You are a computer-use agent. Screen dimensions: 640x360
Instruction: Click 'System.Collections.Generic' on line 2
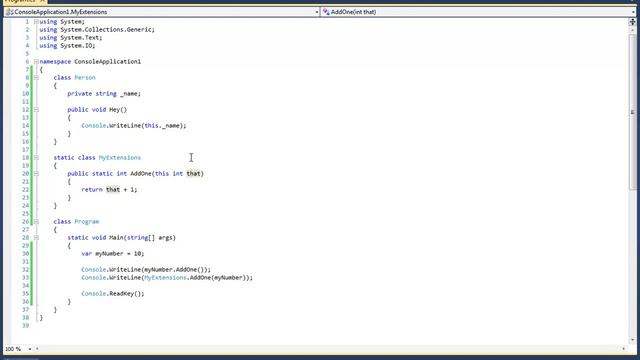tap(106, 29)
